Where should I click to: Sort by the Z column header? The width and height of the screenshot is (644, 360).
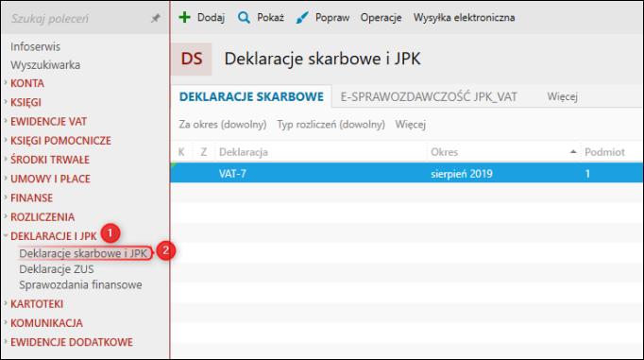(x=204, y=152)
